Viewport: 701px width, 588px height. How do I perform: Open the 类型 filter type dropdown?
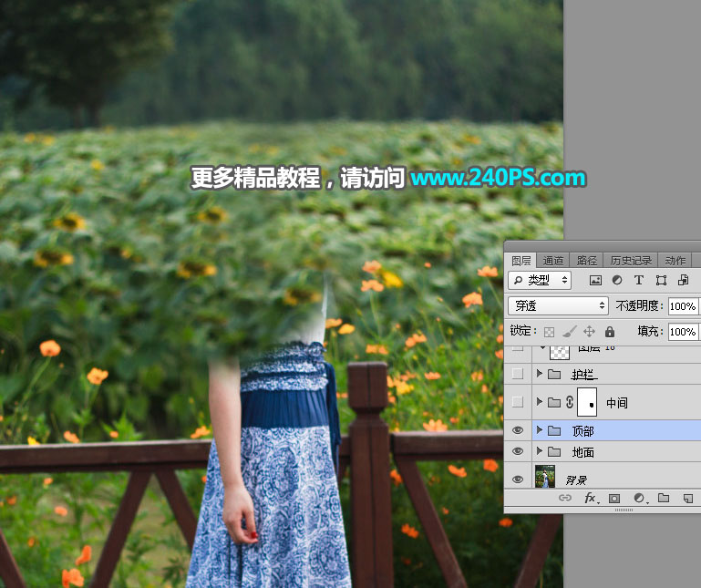tap(540, 281)
